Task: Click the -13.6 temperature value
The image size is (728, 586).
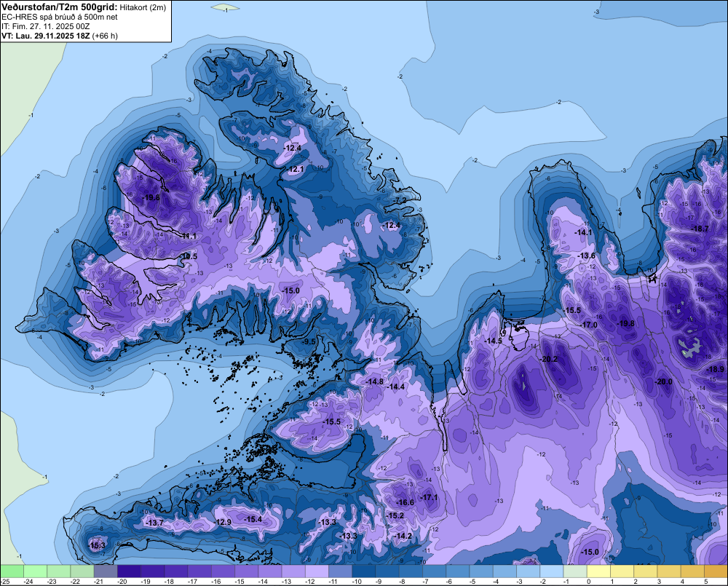Action: [586, 256]
